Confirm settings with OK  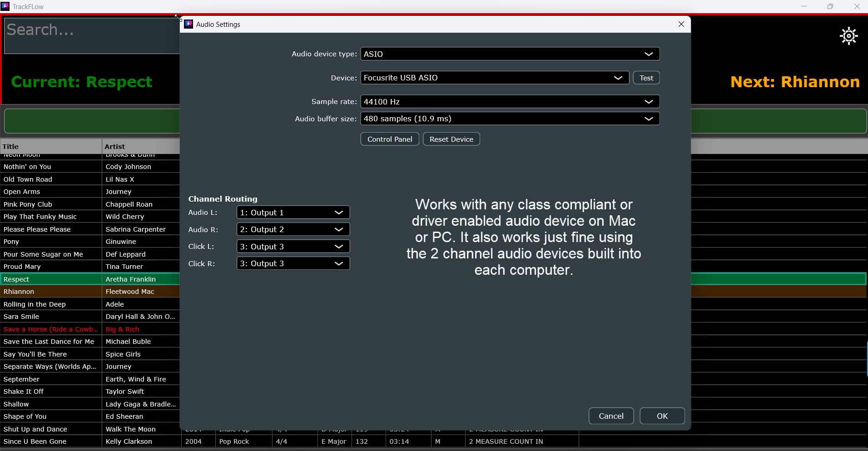tap(662, 416)
